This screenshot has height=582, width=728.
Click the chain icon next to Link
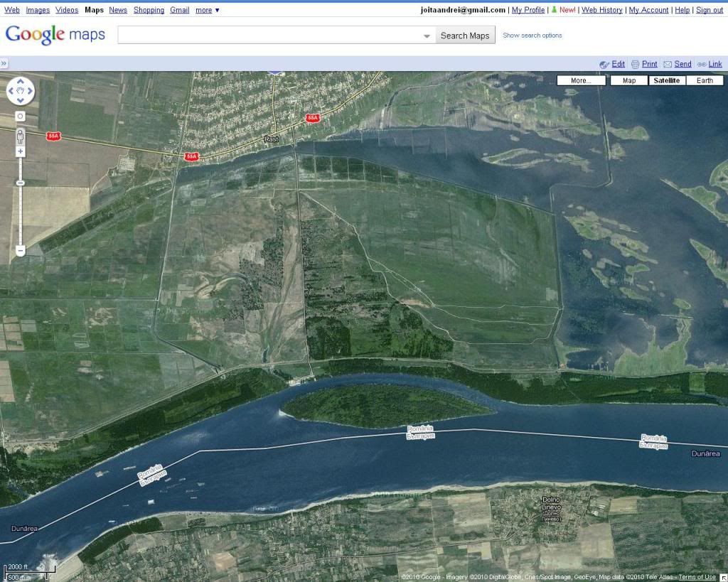coord(702,65)
